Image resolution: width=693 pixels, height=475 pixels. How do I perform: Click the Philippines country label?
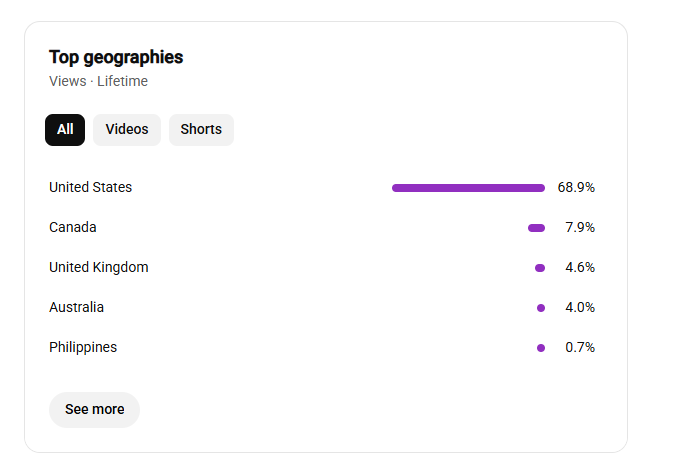click(x=83, y=347)
